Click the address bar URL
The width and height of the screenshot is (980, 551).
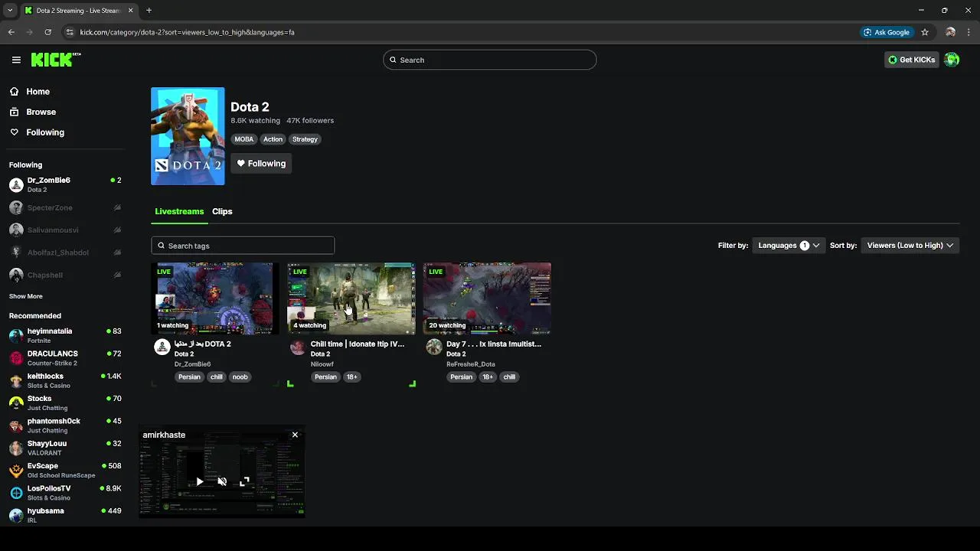pos(188,32)
